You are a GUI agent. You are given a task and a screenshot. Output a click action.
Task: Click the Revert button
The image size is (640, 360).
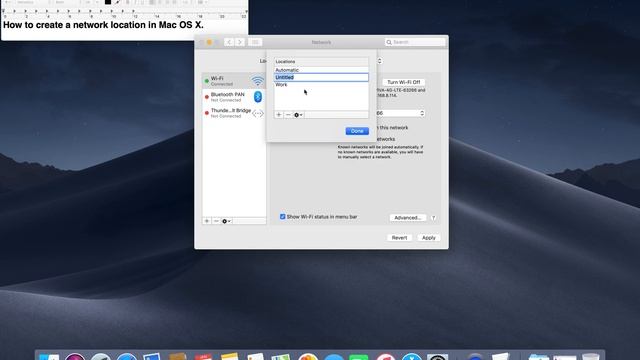(x=399, y=238)
